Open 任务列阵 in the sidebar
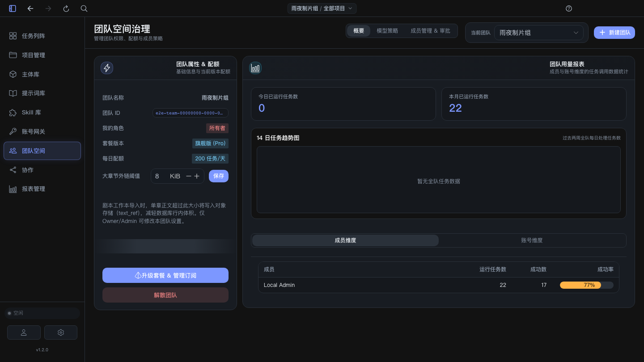The height and width of the screenshot is (362, 644). [x=42, y=36]
